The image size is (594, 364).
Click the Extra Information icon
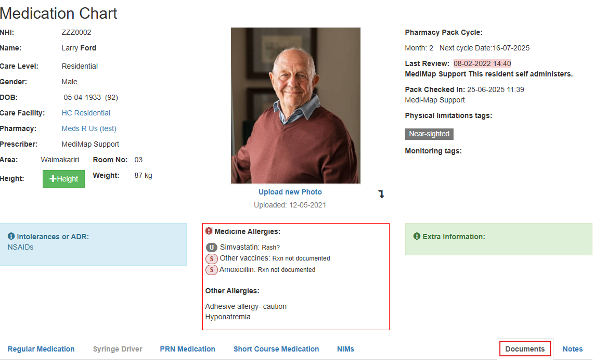(417, 237)
